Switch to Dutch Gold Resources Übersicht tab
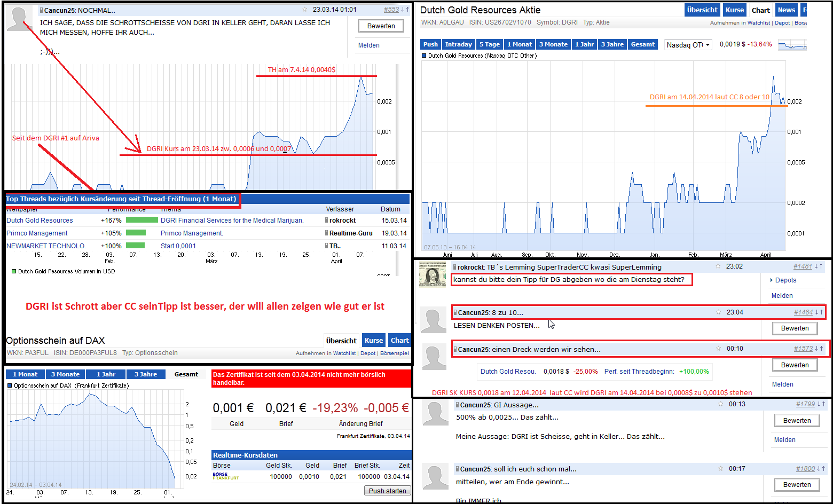Screen dimensions: 833x504 (702, 10)
